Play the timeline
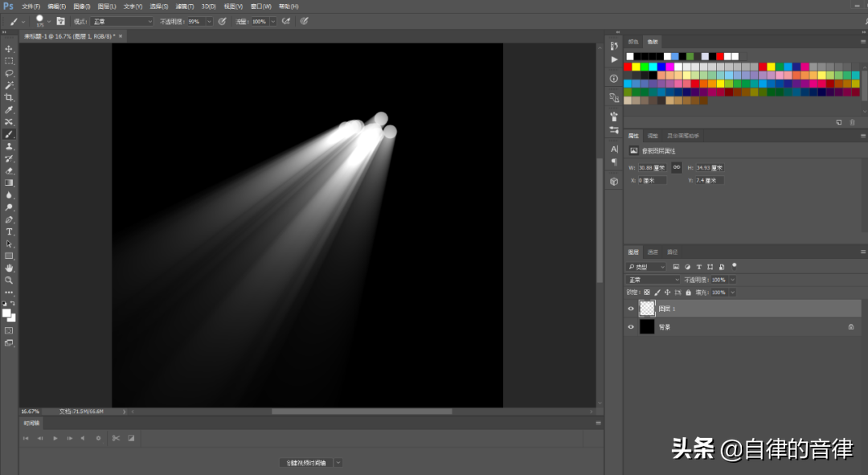 click(x=55, y=438)
